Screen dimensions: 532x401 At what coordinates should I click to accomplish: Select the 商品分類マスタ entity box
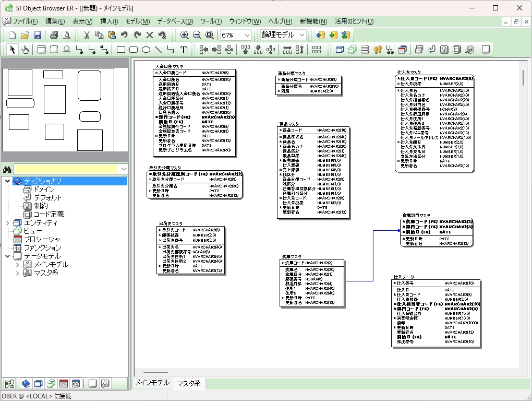click(x=308, y=86)
